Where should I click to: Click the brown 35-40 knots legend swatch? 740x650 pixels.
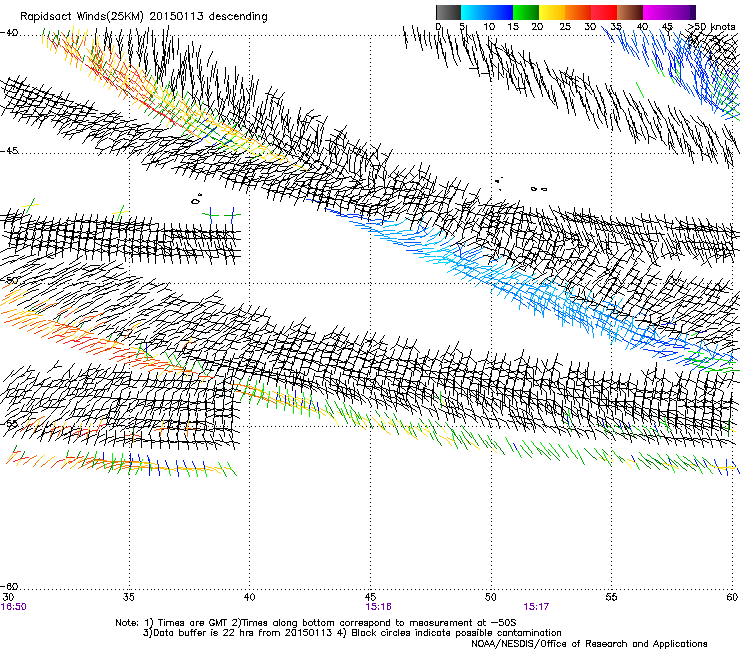[x=630, y=12]
